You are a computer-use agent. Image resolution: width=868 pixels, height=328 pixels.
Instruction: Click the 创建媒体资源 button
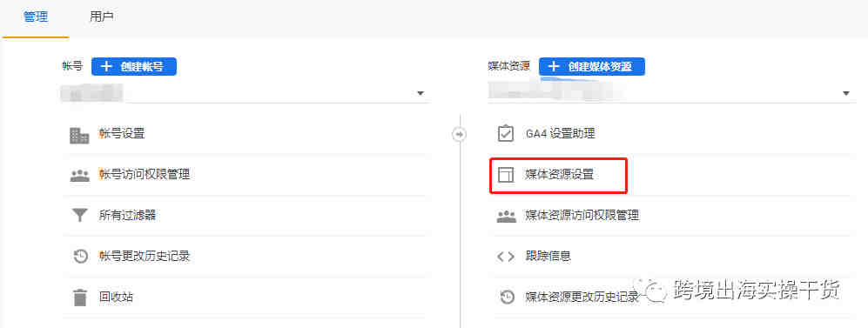tap(592, 66)
